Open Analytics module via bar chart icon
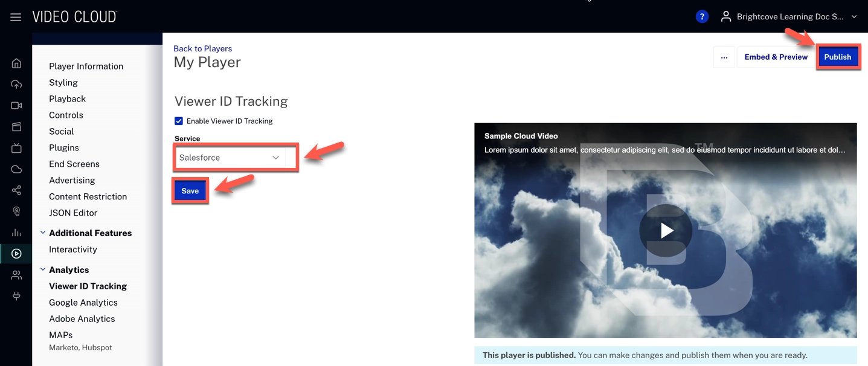868x366 pixels. (16, 233)
